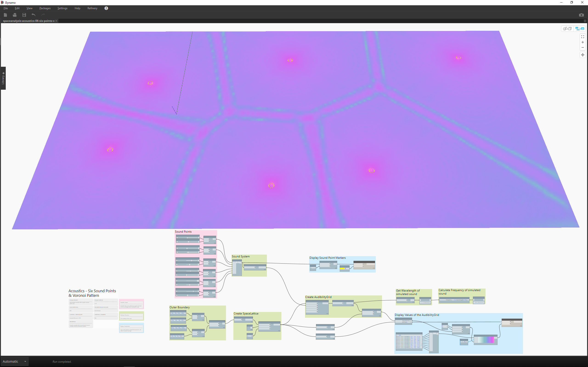Switch to graph view navigation mode
588x367 pixels.
coord(580,29)
